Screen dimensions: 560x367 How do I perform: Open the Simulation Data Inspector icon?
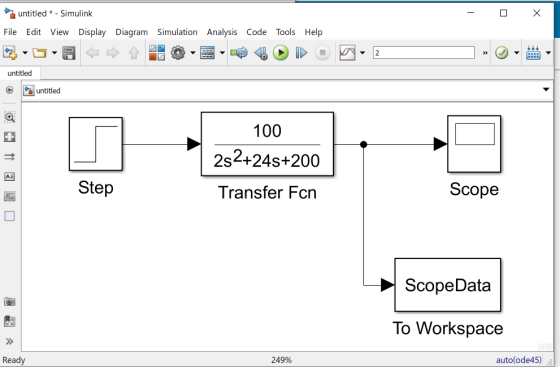point(348,53)
